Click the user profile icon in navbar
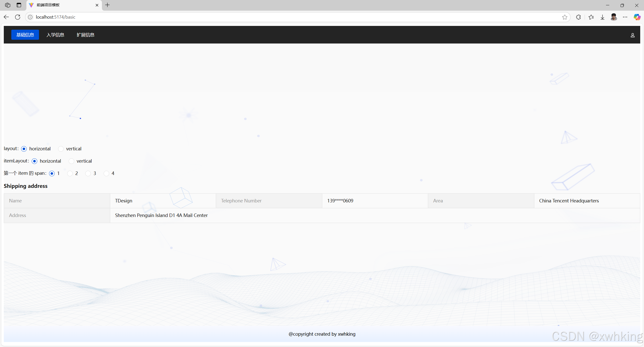Screen dimensions: 644x347 [632, 35]
